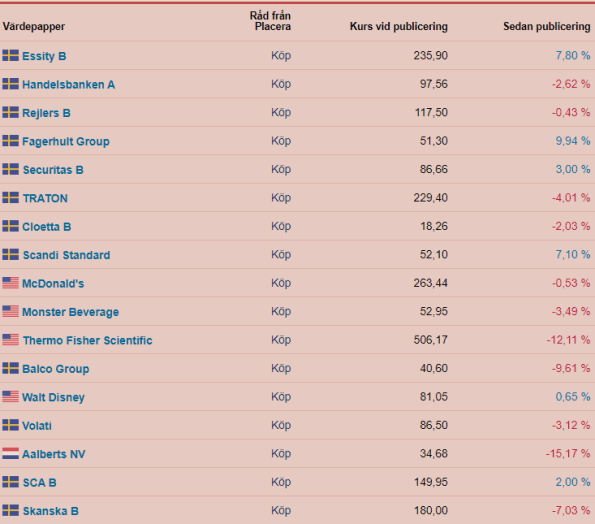Select the -7,03 % value for Skanska B
The height and width of the screenshot is (524, 595).
tap(571, 511)
